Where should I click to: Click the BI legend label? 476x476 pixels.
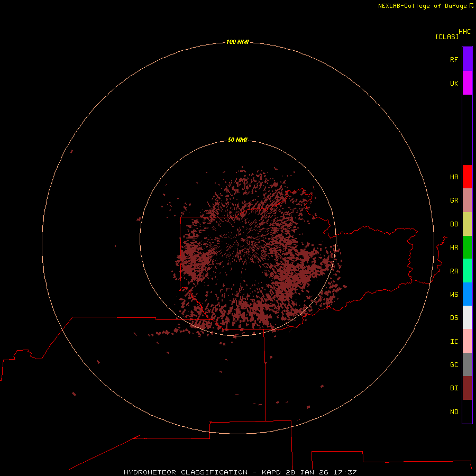(x=454, y=388)
